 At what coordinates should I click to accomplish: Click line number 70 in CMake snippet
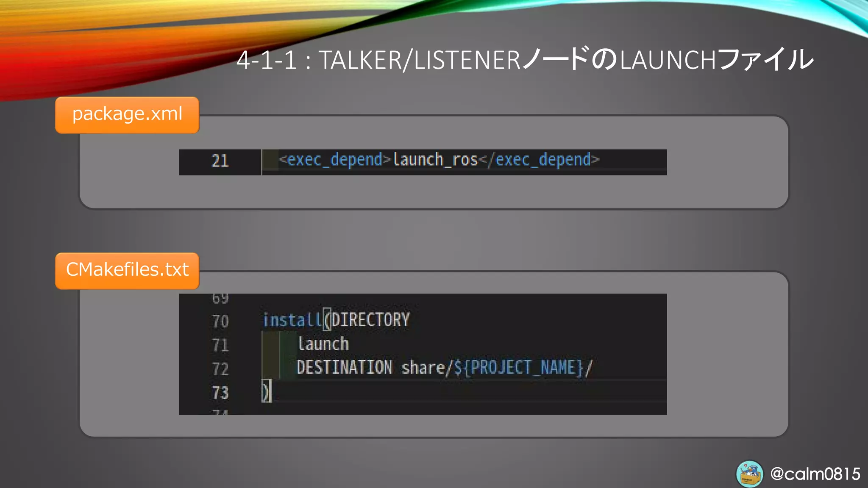coord(220,321)
